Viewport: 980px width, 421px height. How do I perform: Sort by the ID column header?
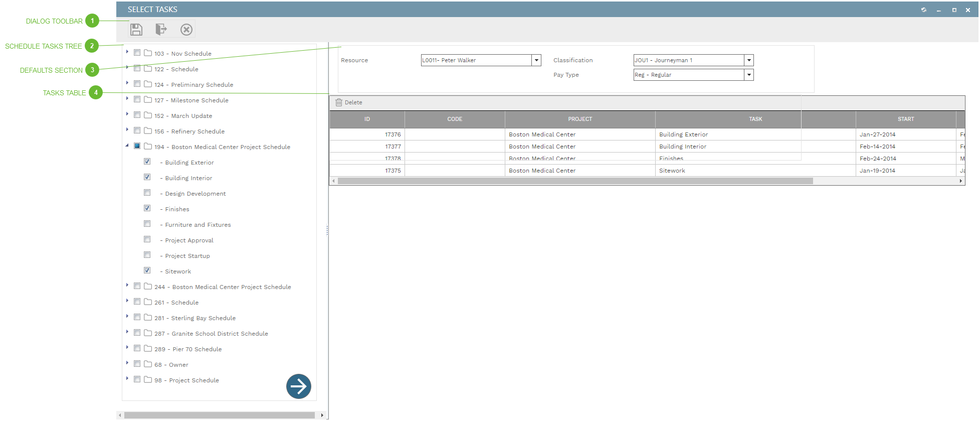point(367,119)
